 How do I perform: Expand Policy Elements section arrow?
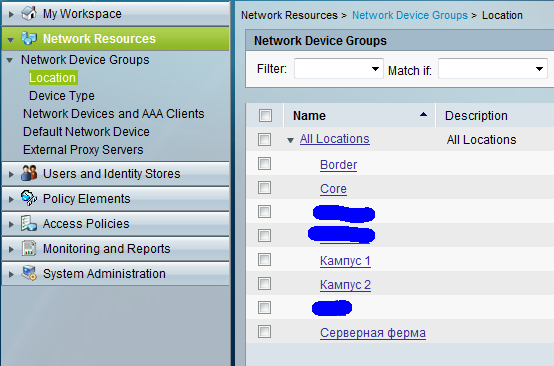point(11,199)
